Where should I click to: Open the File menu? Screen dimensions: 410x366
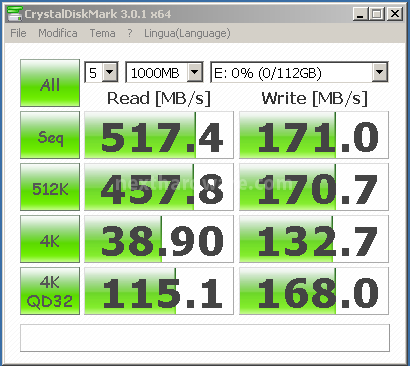pyautogui.click(x=18, y=33)
